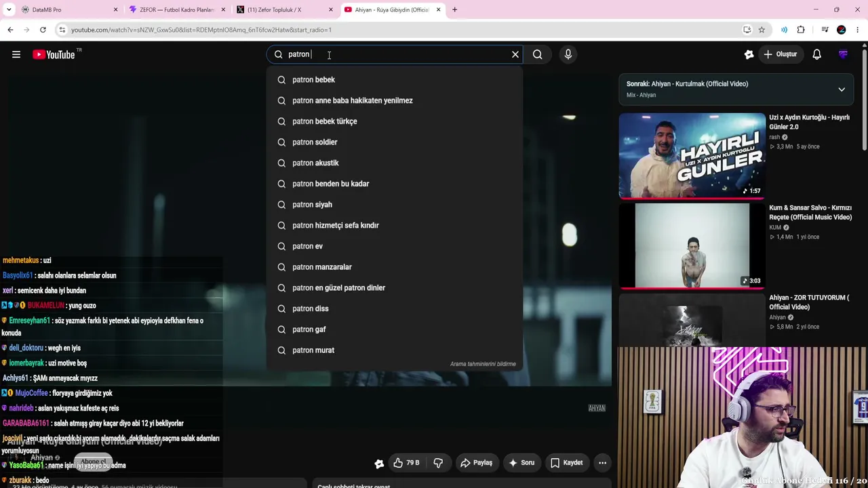Open the purple account avatar menu
868x488 pixels.
click(x=843, y=54)
